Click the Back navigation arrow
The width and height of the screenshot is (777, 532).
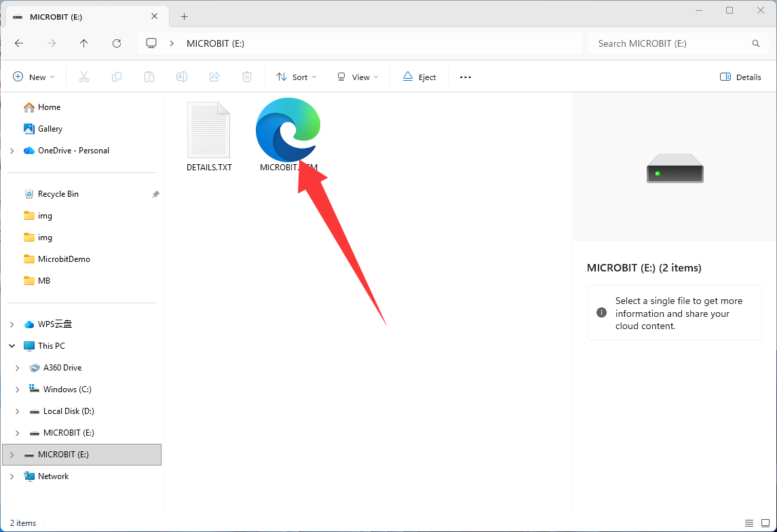pos(19,43)
